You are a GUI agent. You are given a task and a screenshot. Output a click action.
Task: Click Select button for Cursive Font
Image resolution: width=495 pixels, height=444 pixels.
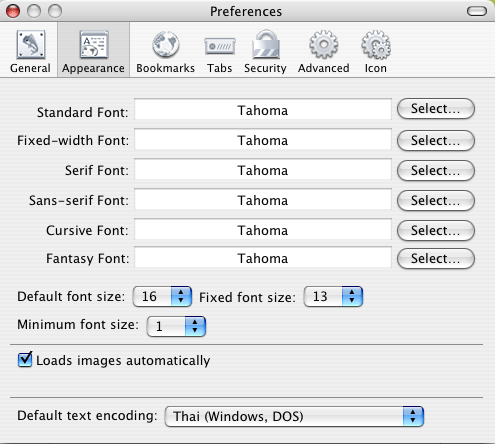[x=436, y=230]
